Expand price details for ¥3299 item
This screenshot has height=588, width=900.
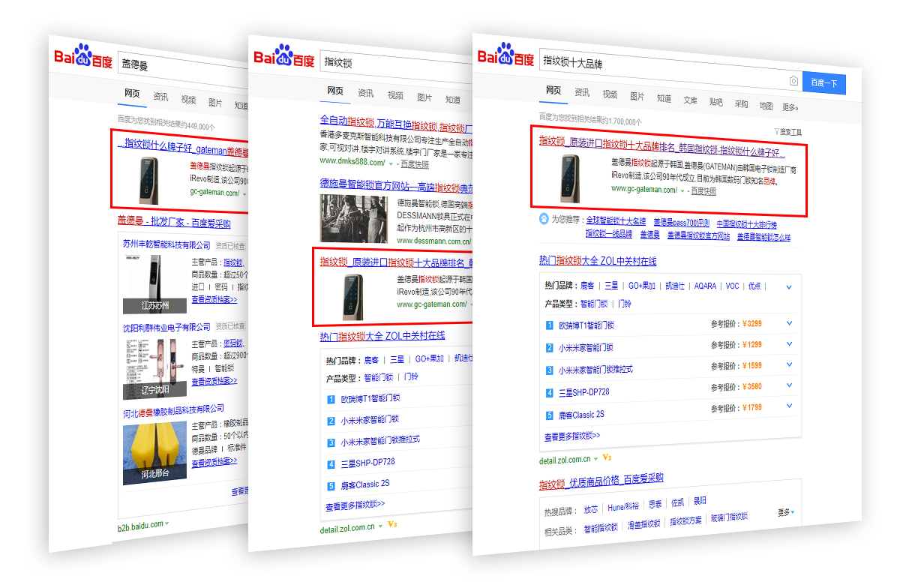pos(789,324)
